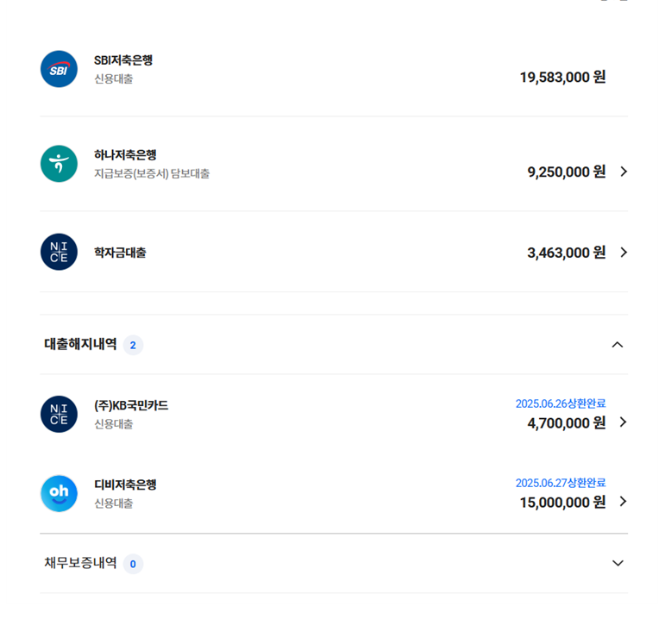Viewport: 665px width, 644px height.
Task: Click the 19,583,000 원 loan amount
Action: click(x=562, y=78)
